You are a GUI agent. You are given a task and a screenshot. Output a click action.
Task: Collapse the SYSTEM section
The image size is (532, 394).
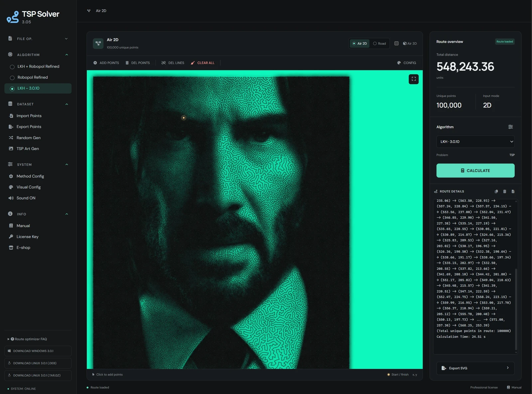point(38,164)
